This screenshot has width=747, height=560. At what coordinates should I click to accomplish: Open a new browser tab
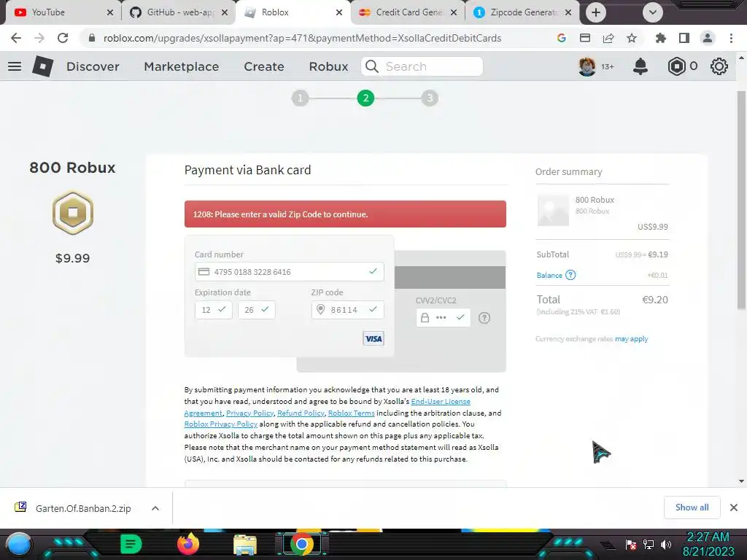[x=595, y=12]
